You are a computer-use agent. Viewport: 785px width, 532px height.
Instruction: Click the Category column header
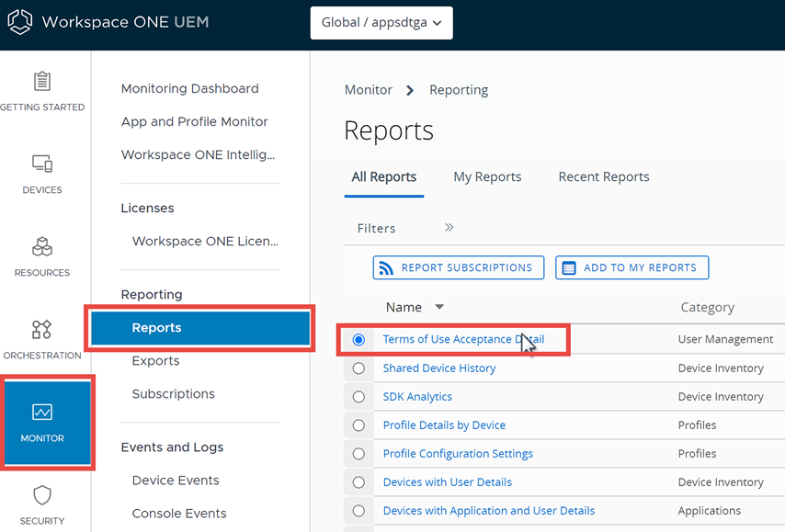[x=708, y=307]
